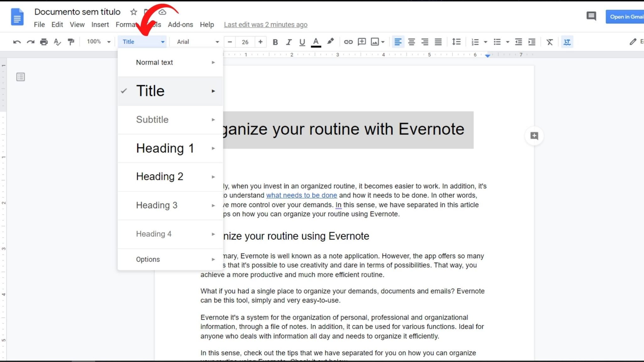This screenshot has width=644, height=362.
Task: Open comment history icon
Action: pyautogui.click(x=591, y=16)
